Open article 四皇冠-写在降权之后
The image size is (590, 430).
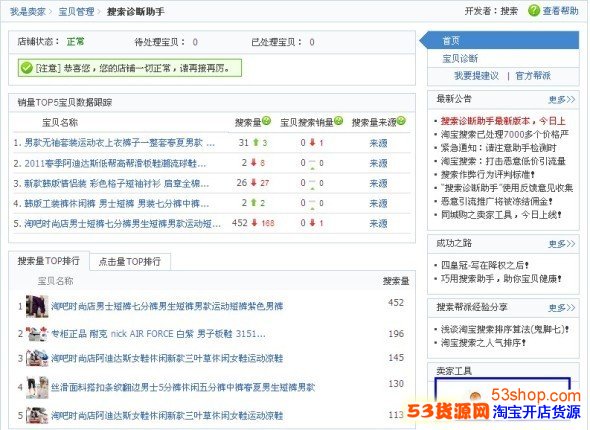pyautogui.click(x=485, y=265)
